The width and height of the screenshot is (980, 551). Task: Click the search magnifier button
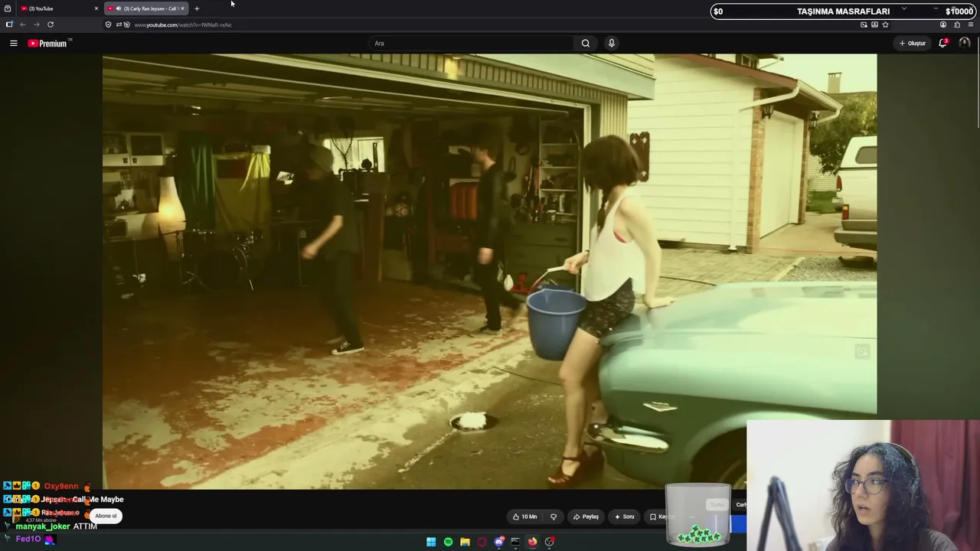click(586, 44)
